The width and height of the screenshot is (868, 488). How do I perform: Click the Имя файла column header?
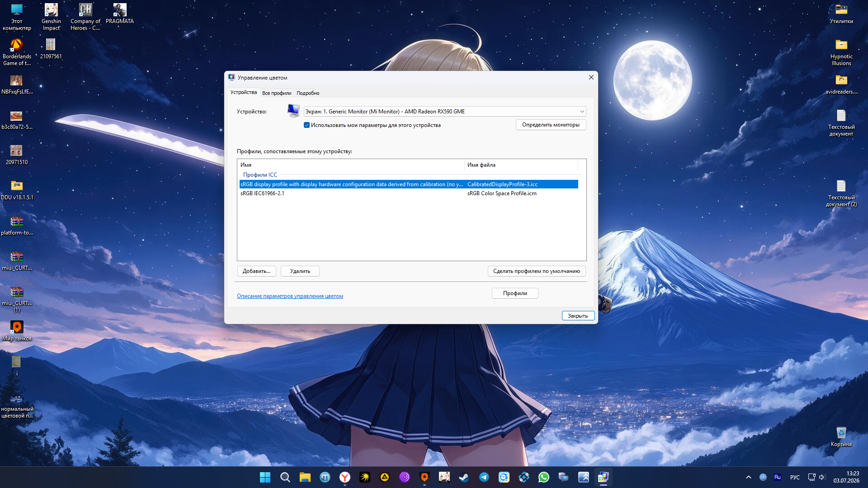point(521,165)
